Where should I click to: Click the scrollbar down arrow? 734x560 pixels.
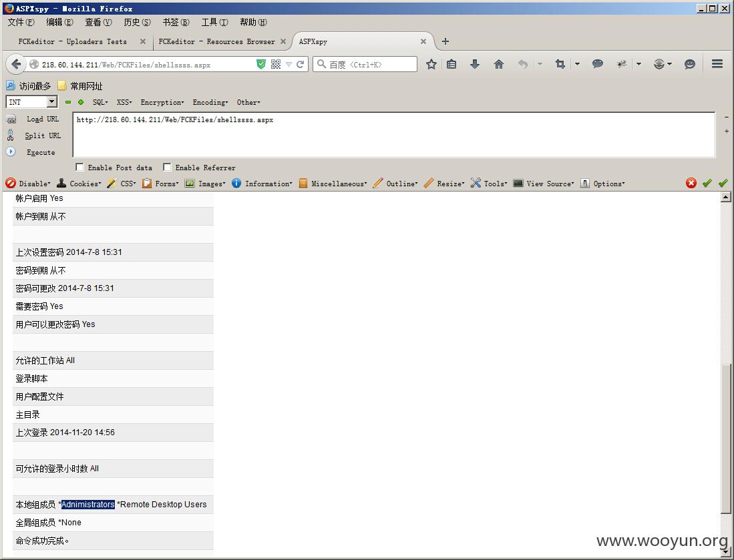(x=725, y=552)
